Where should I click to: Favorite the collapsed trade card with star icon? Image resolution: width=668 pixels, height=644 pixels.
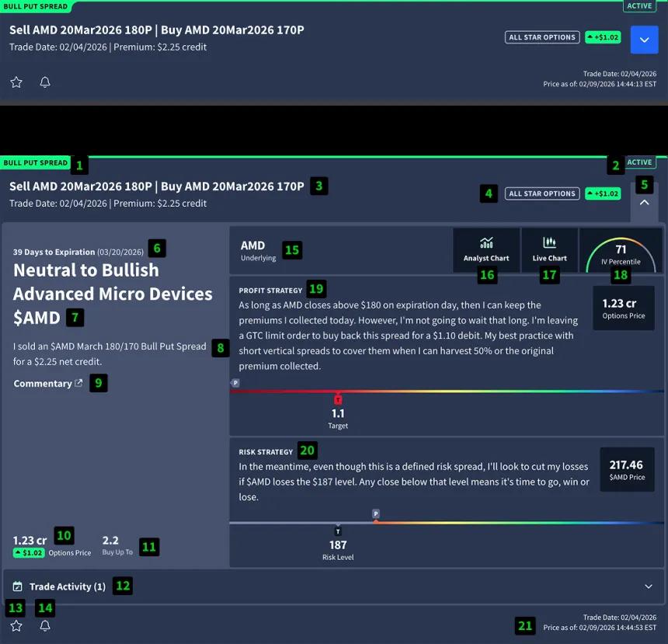tap(16, 82)
